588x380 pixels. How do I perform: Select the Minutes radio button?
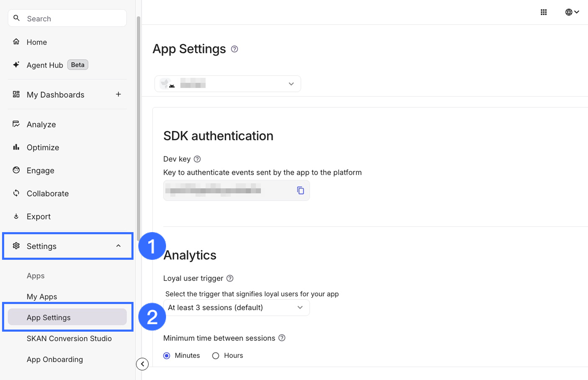[167, 356]
